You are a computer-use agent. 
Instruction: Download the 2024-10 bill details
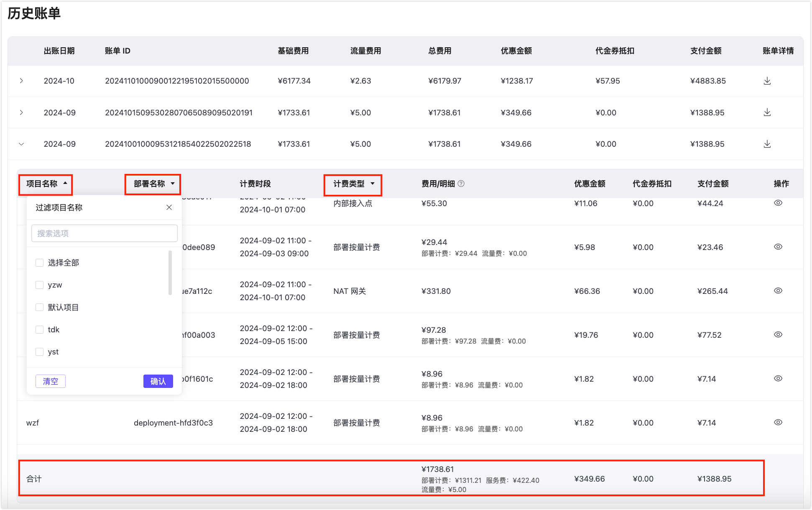(767, 81)
